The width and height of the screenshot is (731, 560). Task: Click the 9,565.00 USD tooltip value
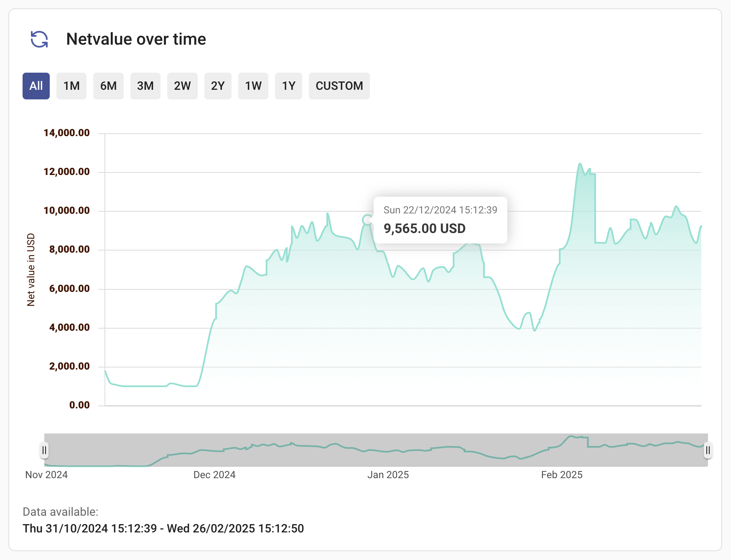tap(425, 228)
